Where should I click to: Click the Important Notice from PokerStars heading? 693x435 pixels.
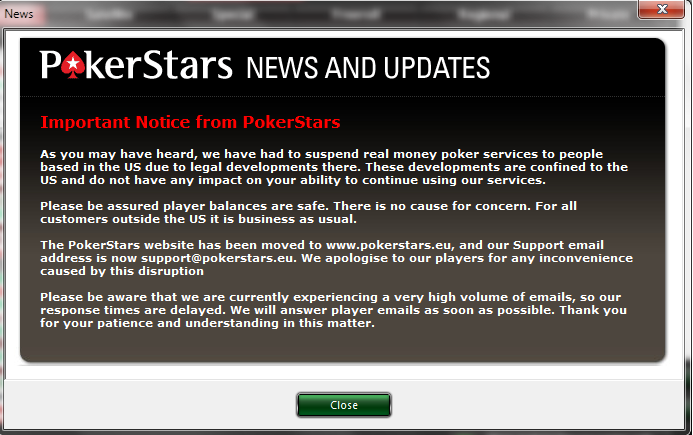coord(190,122)
